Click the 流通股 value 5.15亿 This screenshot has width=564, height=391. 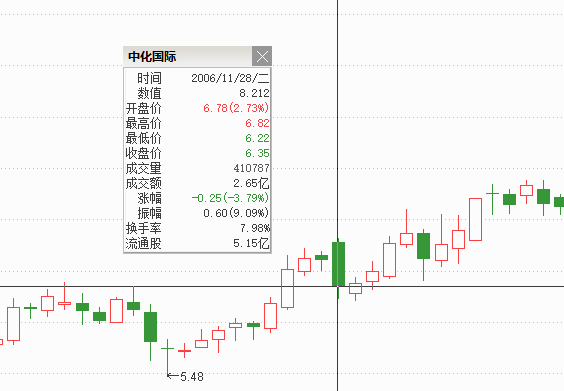pyautogui.click(x=251, y=244)
